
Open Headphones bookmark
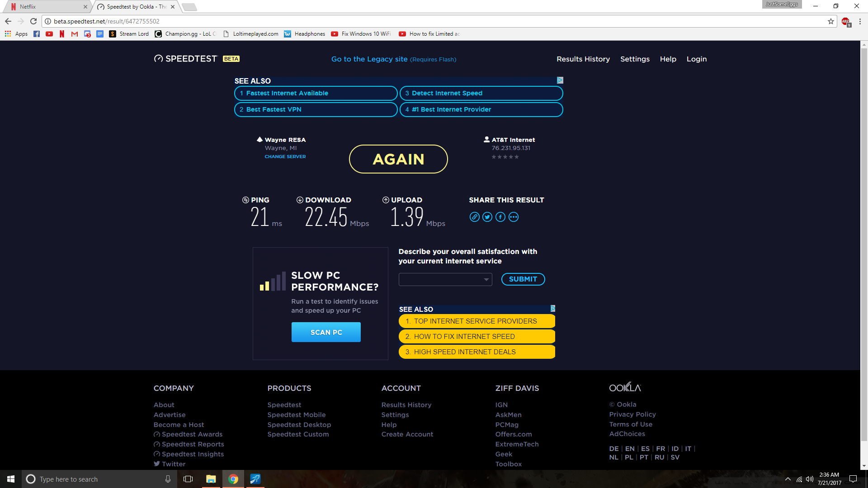(305, 34)
